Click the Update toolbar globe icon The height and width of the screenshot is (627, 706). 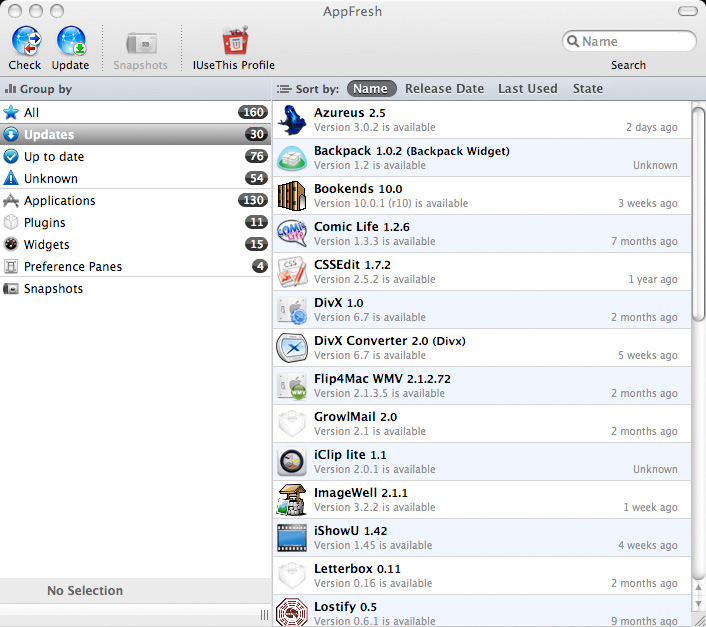[x=71, y=41]
